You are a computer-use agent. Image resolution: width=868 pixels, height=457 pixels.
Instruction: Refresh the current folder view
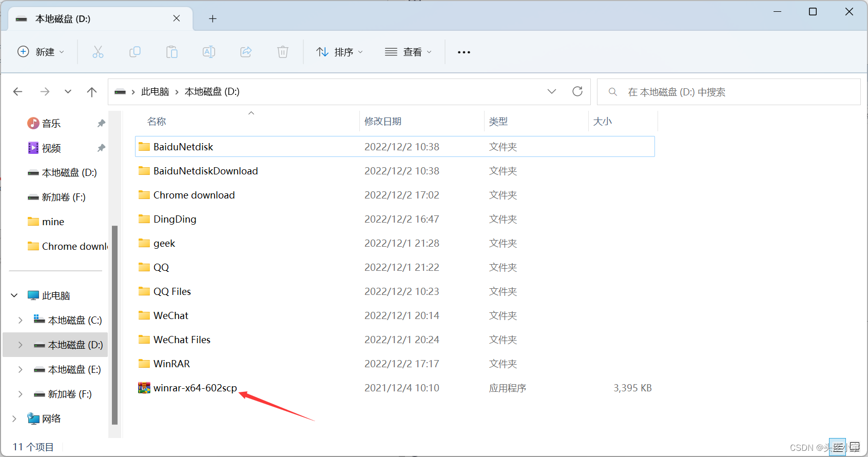(x=577, y=91)
